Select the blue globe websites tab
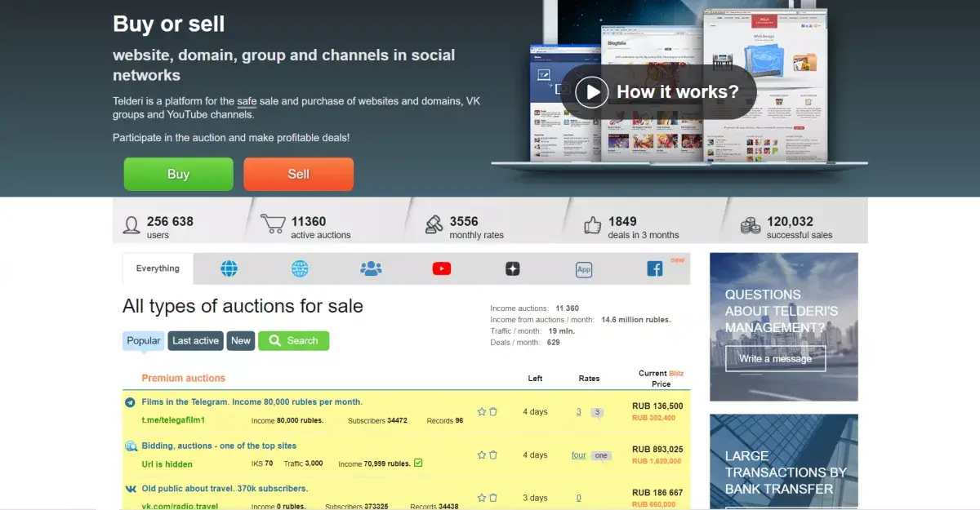This screenshot has height=510, width=980. pyautogui.click(x=229, y=268)
